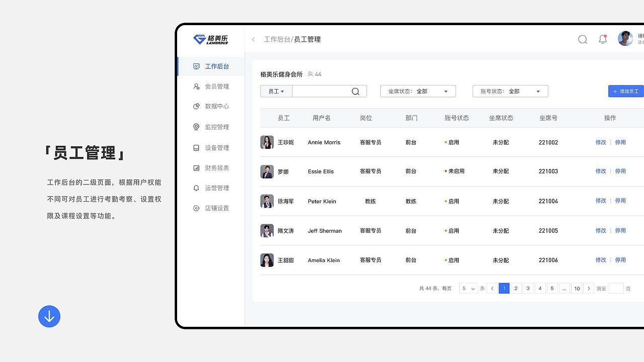Open the notification bell with red badge
644x362 pixels.
pos(603,39)
